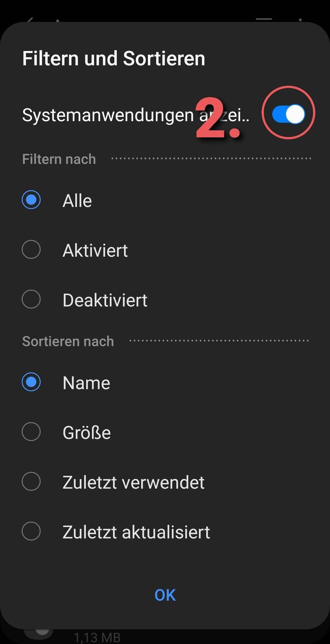Screen dimensions: 330x644
Task: Click the Filtern und Sortieren title
Action: pos(114,59)
